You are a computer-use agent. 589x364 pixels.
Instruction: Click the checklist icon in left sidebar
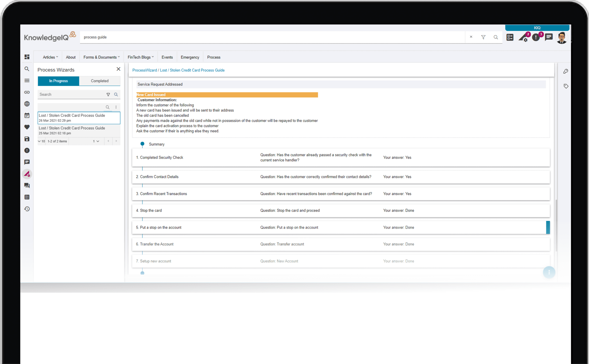[27, 197]
